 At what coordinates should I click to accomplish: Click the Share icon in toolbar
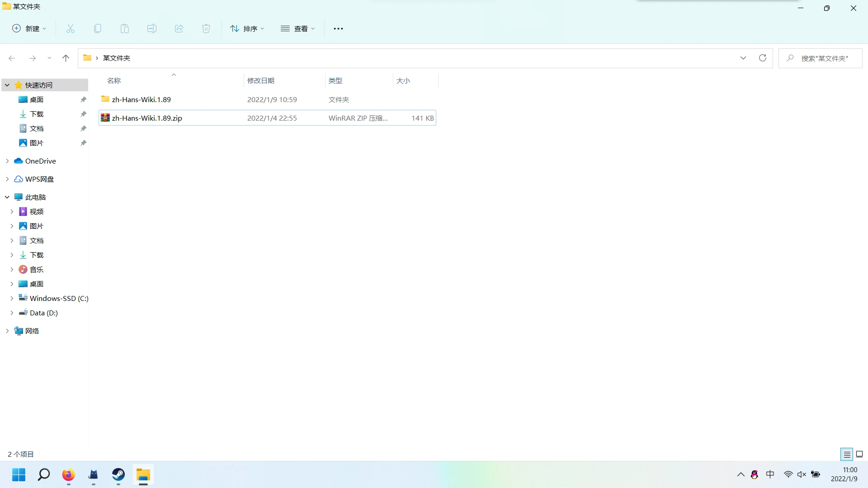[179, 28]
